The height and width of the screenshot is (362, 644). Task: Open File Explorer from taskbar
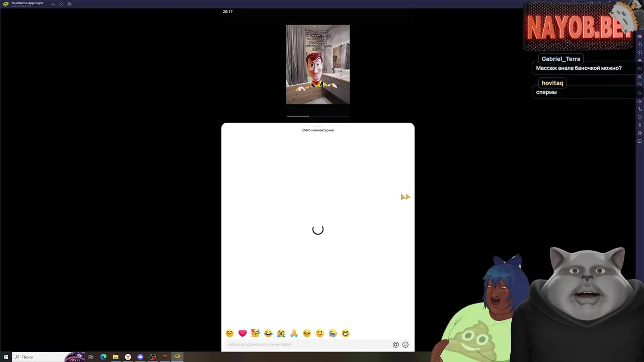pyautogui.click(x=116, y=357)
